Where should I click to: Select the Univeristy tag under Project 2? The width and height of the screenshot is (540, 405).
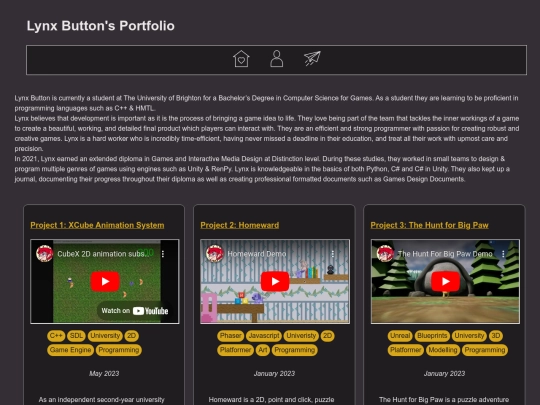pos(301,336)
